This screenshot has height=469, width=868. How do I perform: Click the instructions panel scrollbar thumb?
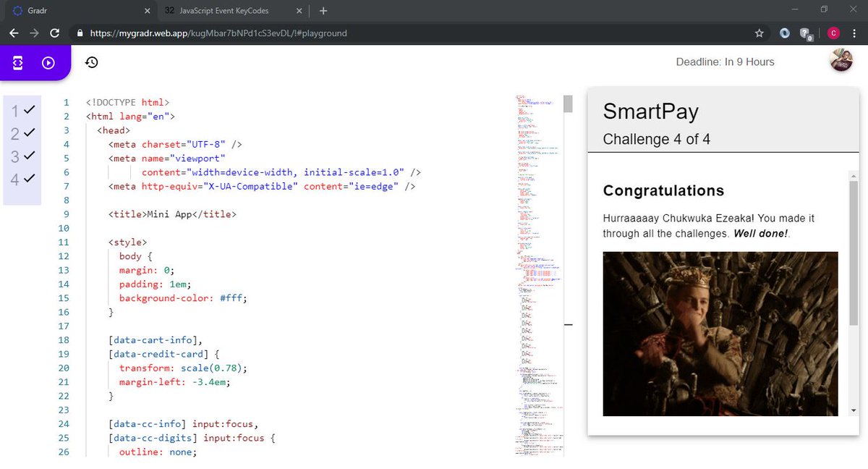pos(854,252)
